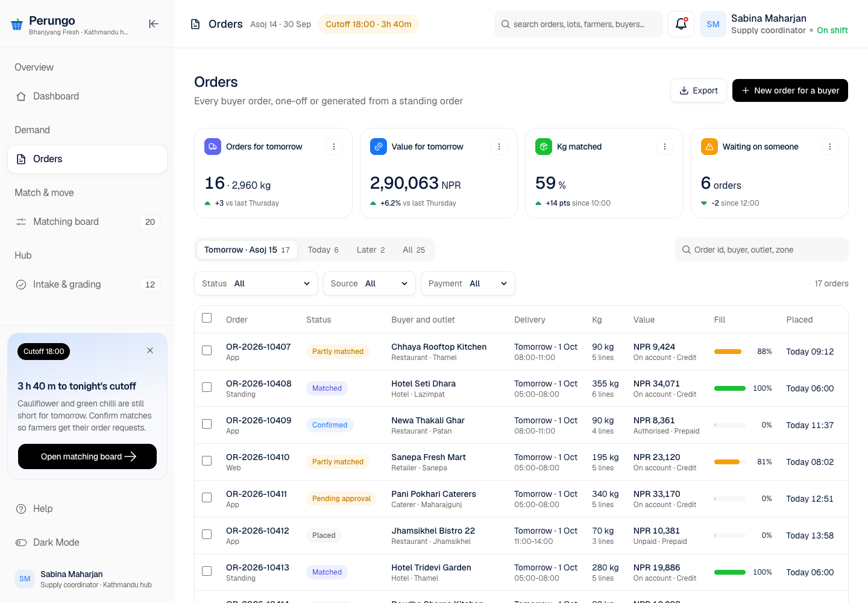Open the Source filter dropdown
Viewport: 868px width, 603px height.
coord(370,283)
